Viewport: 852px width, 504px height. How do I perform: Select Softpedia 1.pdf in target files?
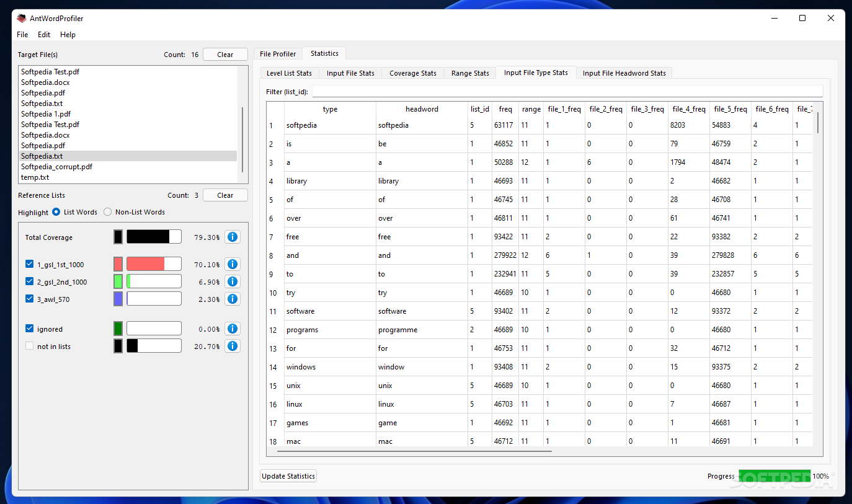[128, 114]
